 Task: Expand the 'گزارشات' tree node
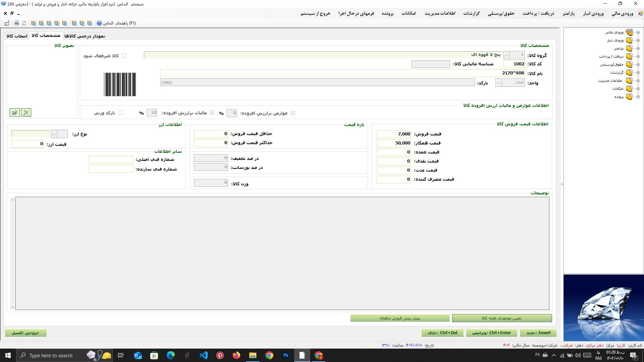point(638,72)
